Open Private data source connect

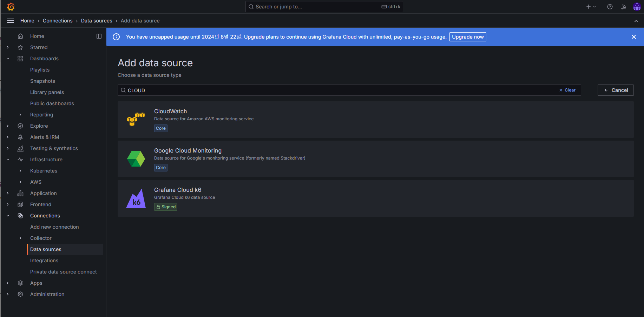[64, 272]
